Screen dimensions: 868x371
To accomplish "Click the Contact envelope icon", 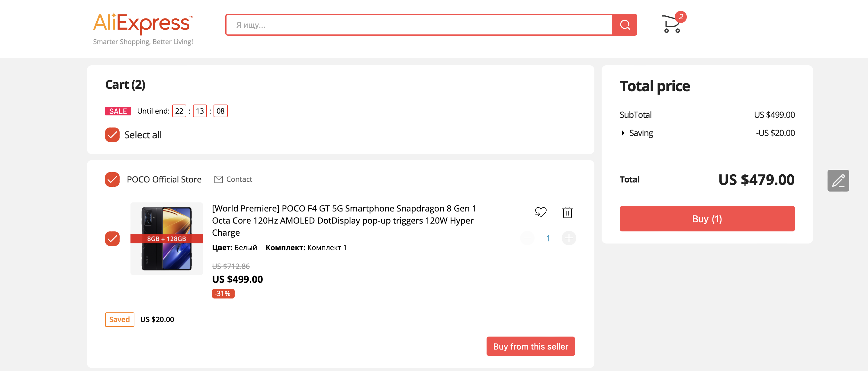I will tap(218, 179).
